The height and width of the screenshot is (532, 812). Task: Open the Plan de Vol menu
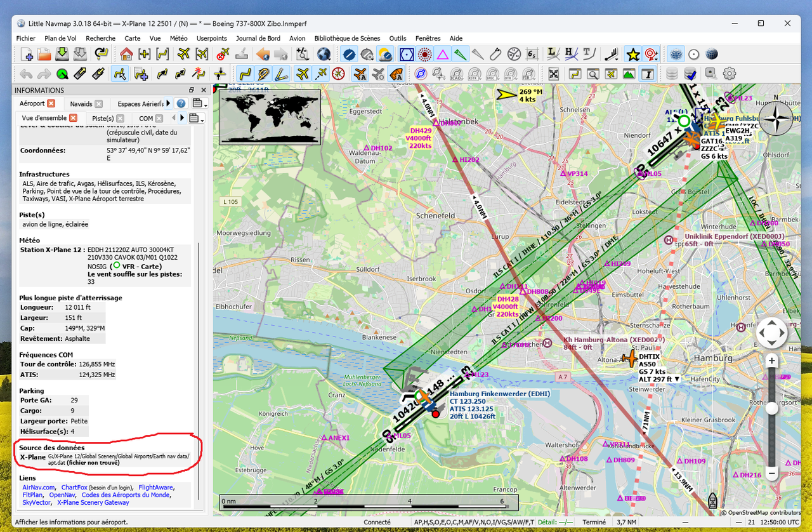(60, 38)
